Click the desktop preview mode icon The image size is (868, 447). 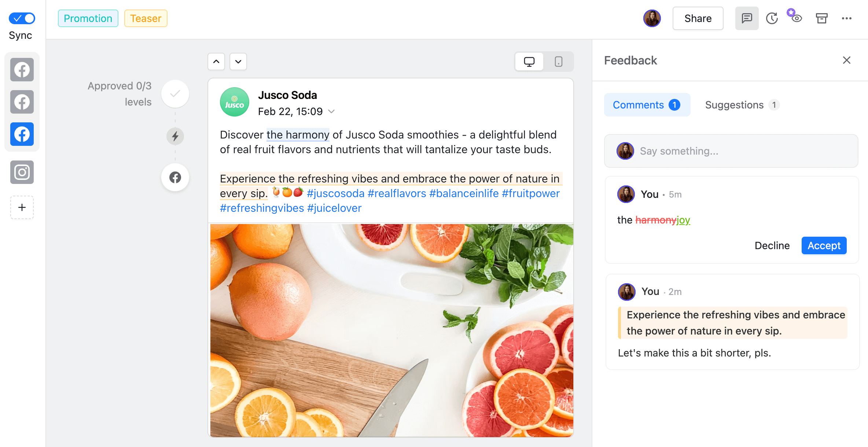529,62
